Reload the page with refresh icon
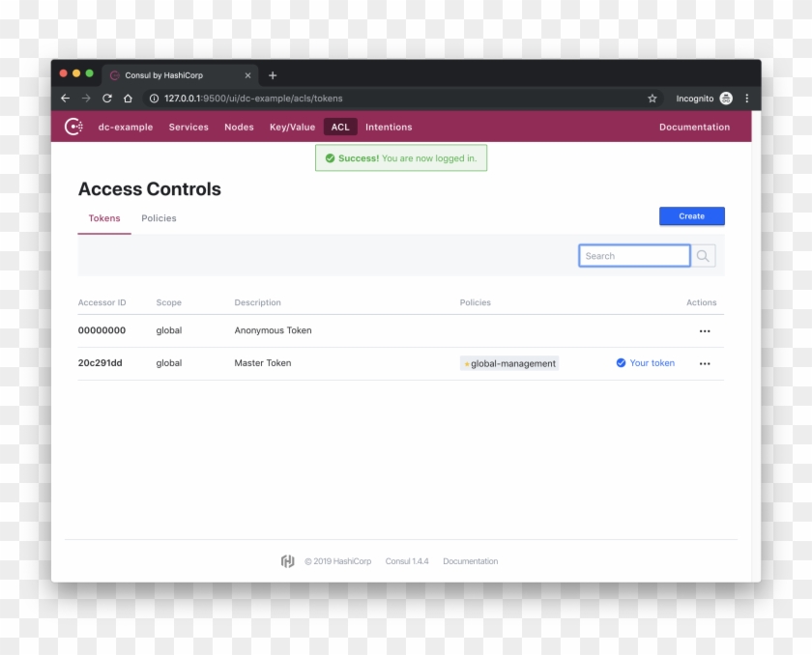The width and height of the screenshot is (812, 655). point(106,99)
